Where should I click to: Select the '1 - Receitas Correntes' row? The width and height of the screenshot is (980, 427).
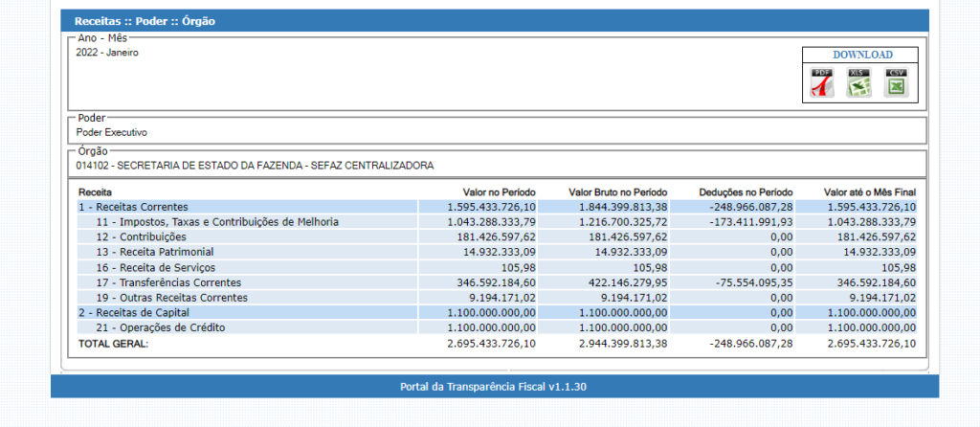pyautogui.click(x=133, y=207)
